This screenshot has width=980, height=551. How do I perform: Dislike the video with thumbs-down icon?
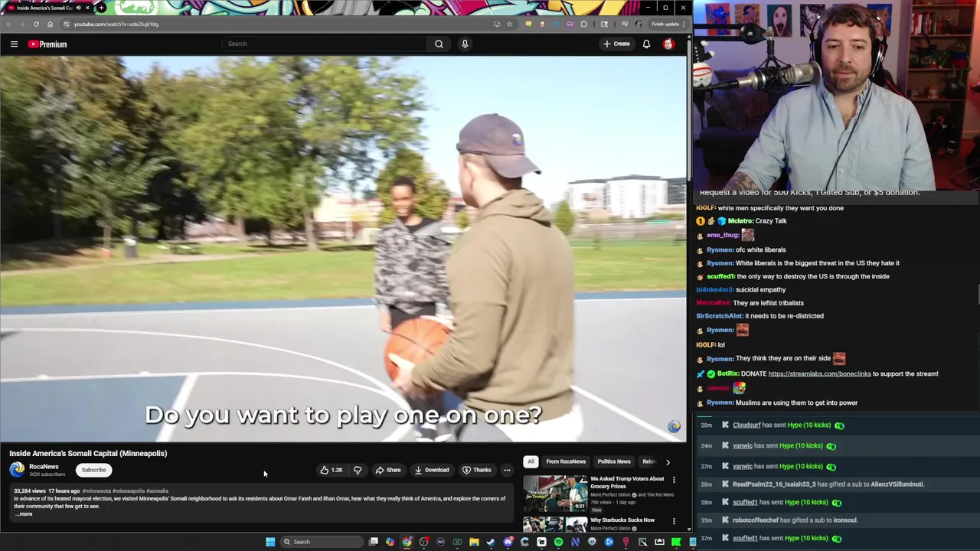coord(358,470)
